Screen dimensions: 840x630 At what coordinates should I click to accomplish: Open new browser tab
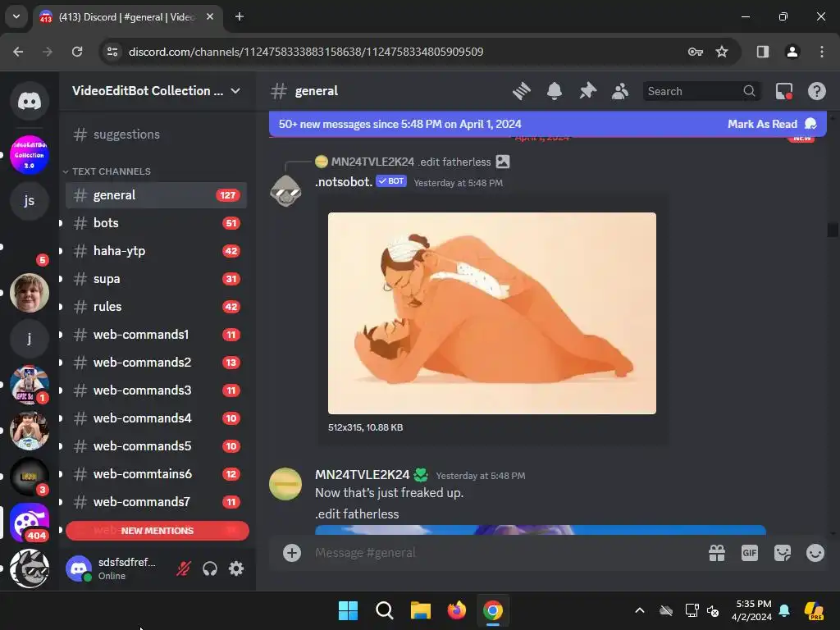click(240, 16)
